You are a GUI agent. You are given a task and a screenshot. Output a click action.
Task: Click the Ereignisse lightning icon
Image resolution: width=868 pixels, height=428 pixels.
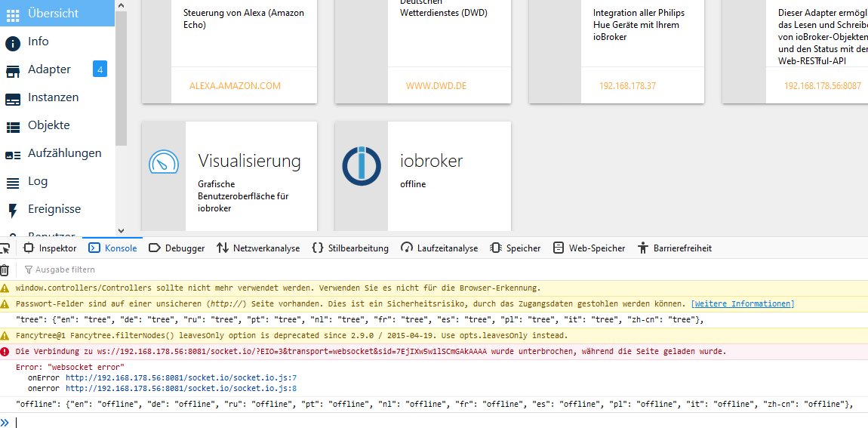13,211
